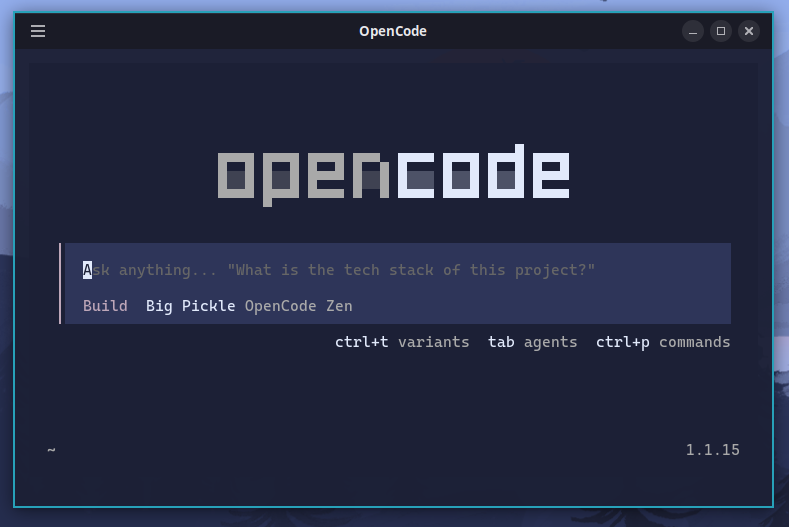The height and width of the screenshot is (527, 789).
Task: Click the OpenCode Zen provider label
Action: click(x=298, y=306)
